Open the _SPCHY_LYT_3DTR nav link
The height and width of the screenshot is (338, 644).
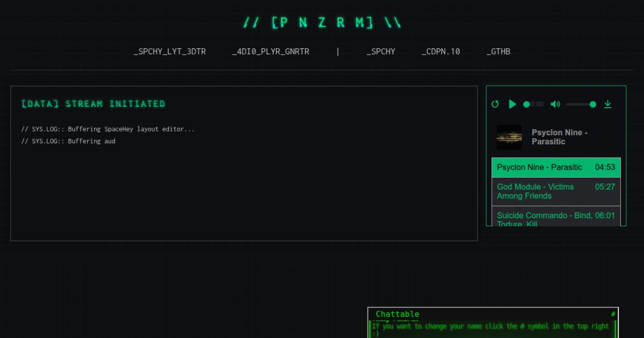coord(170,52)
